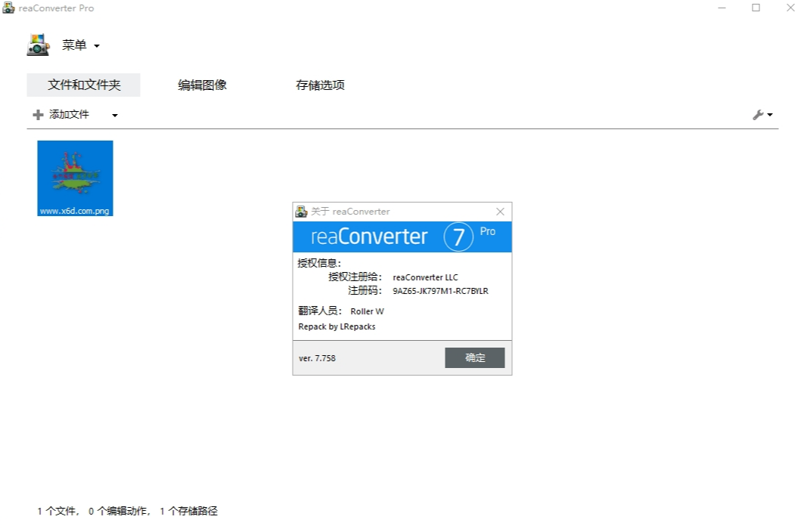The height and width of the screenshot is (532, 804).
Task: Click the wrench settings icon
Action: (x=758, y=115)
